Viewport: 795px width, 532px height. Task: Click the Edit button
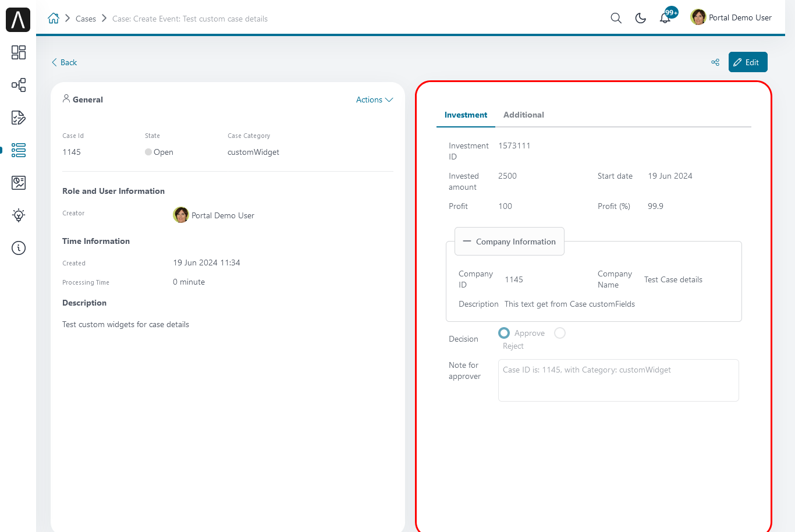click(x=748, y=62)
